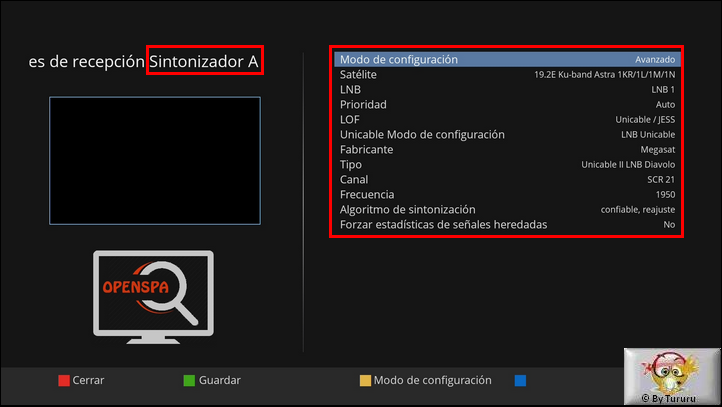Select the highlighted Modo de configuración row
Image resolution: width=722 pixels, height=407 pixels.
coord(507,59)
